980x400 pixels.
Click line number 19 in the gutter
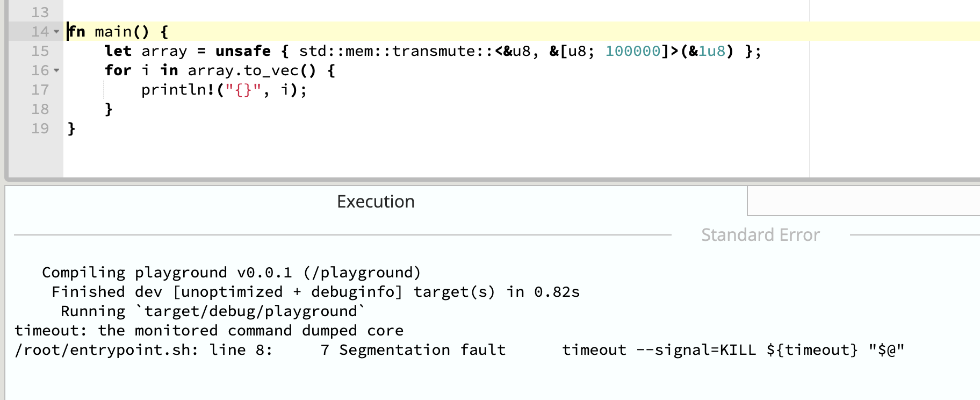click(x=40, y=128)
